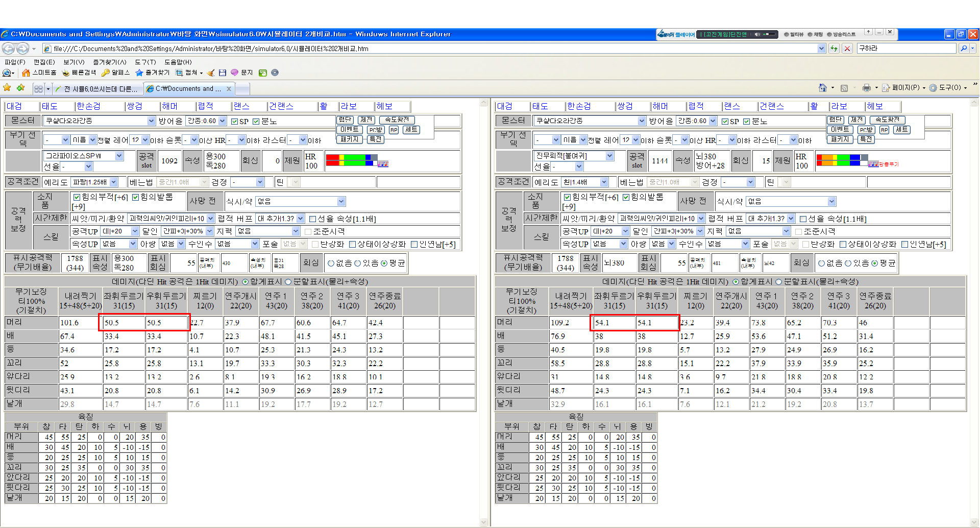Open 즐겨찾기(A) menu in menu bar

[109, 62]
